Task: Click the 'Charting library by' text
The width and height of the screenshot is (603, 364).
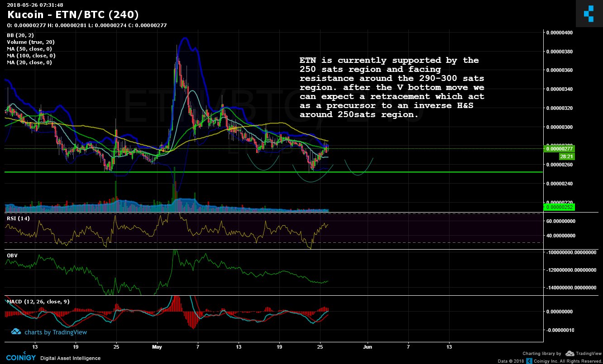Action: click(x=542, y=354)
